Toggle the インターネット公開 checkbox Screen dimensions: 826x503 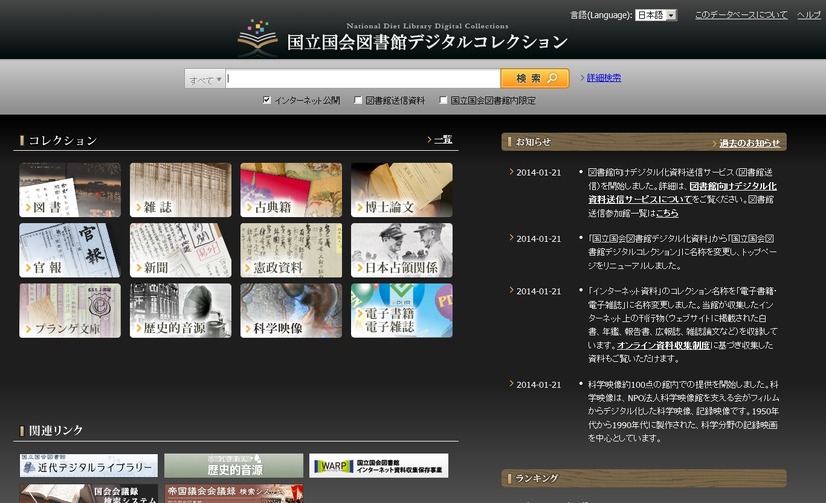point(267,100)
